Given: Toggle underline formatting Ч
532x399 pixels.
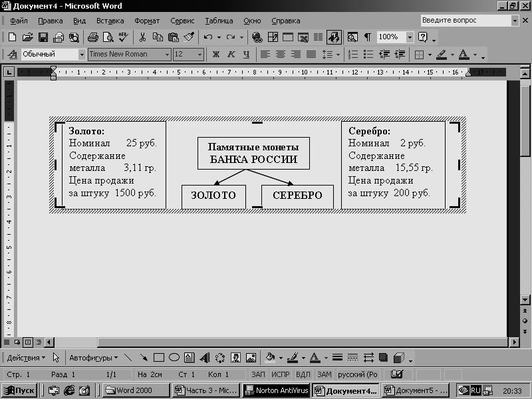Looking at the screenshot, I should click(x=246, y=55).
